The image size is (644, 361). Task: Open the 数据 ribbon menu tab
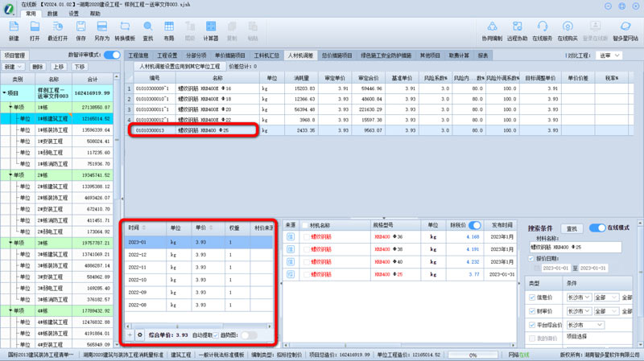point(52,14)
